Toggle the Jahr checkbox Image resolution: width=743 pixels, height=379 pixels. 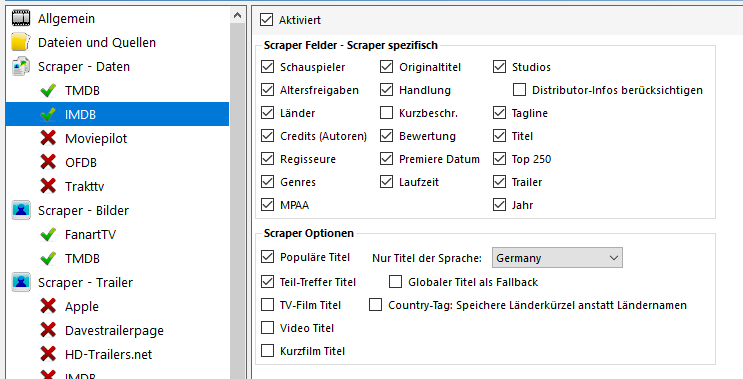(499, 205)
